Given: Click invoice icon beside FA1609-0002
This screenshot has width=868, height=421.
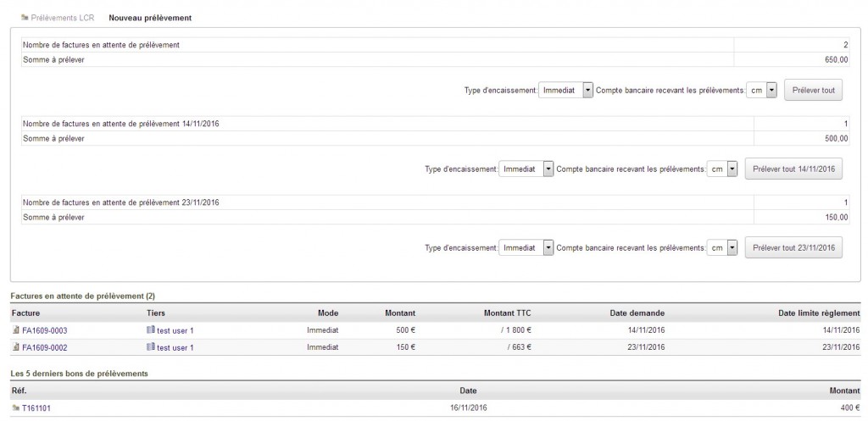Looking at the screenshot, I should coord(15,347).
